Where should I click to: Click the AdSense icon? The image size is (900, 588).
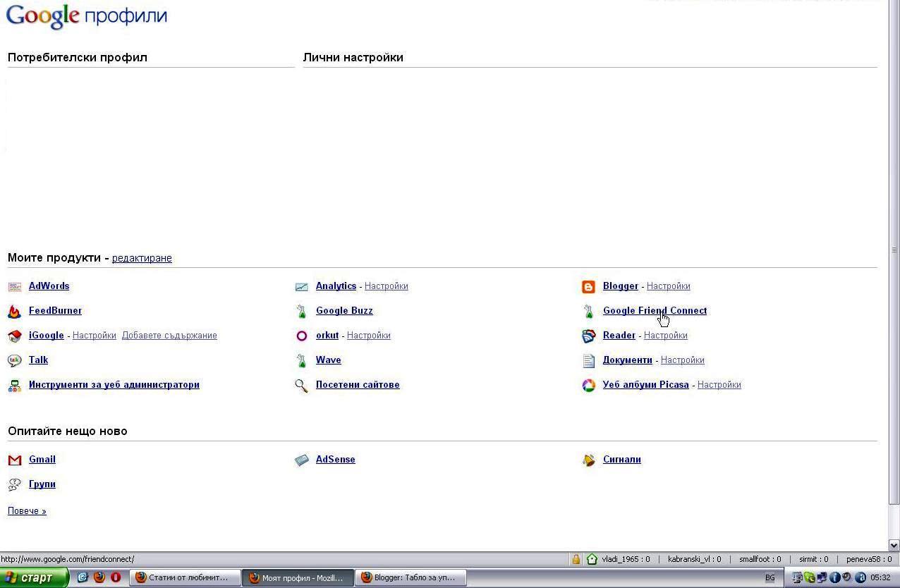302,460
